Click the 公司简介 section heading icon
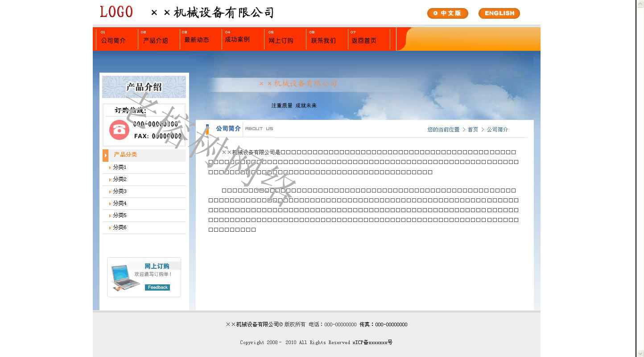Screen dimensions: 644x357 (x=207, y=129)
